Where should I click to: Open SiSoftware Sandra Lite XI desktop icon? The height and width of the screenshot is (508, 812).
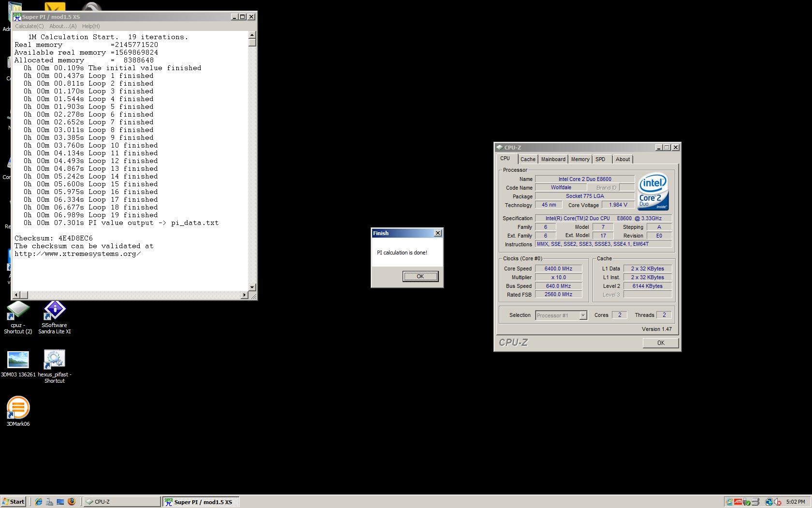(x=55, y=317)
